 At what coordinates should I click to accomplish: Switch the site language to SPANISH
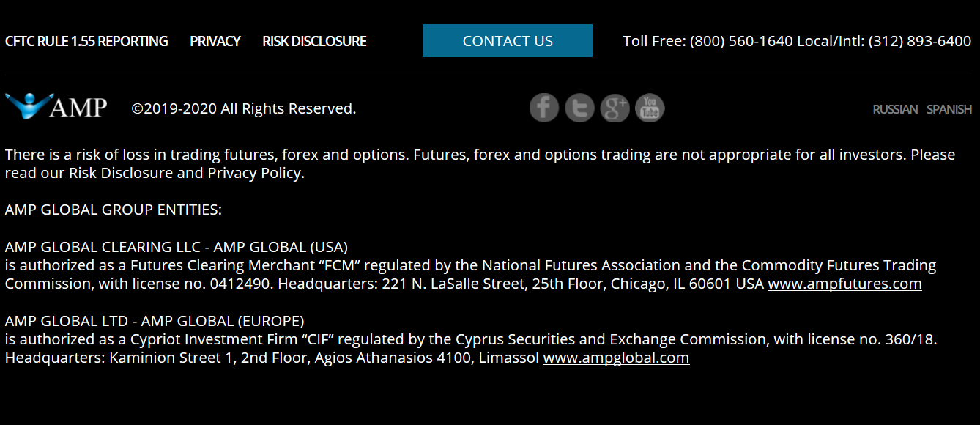[949, 109]
